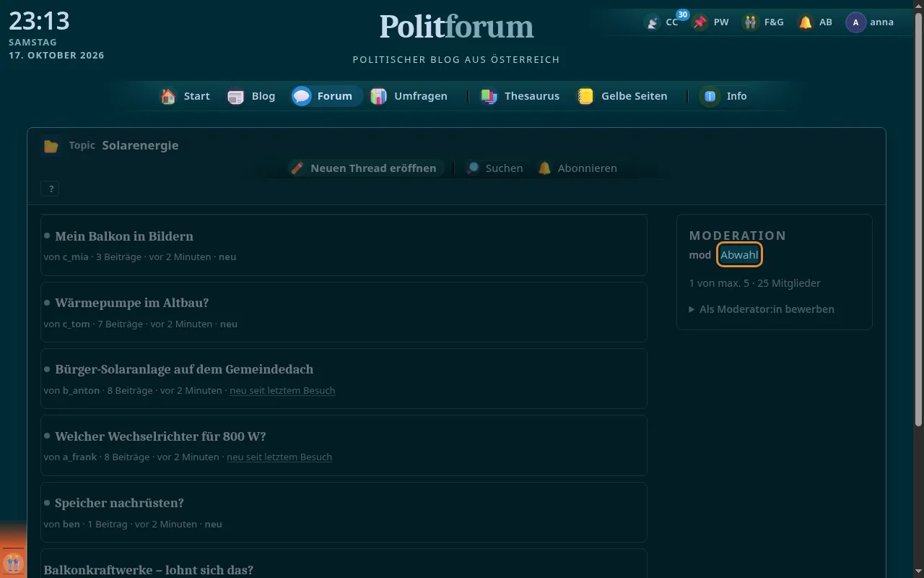
Task: Open the Thesaurus section
Action: coord(520,96)
